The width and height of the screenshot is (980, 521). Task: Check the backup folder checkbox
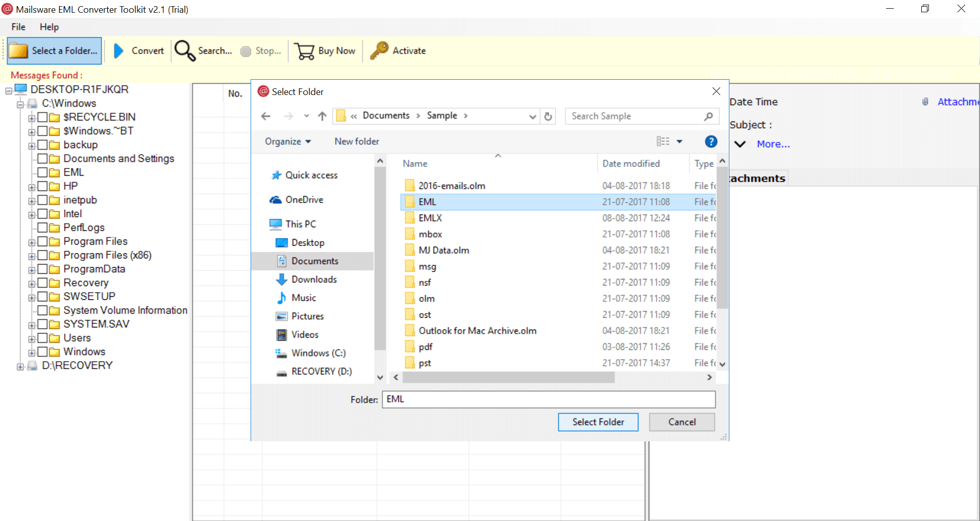click(x=43, y=145)
